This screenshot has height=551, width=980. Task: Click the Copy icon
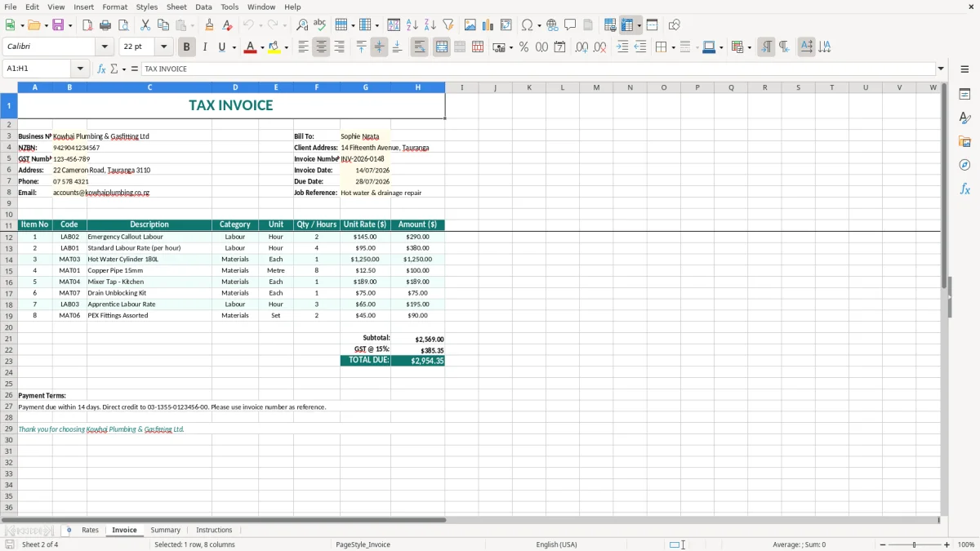click(163, 25)
